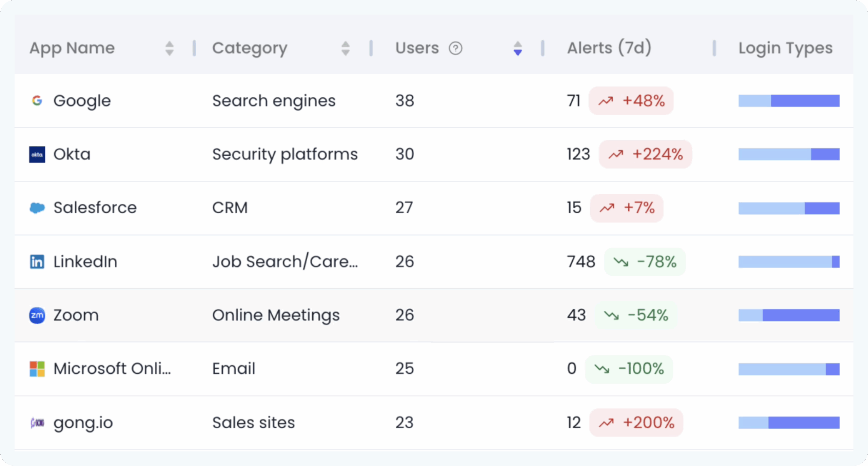The height and width of the screenshot is (466, 868).
Task: Click the Microsoft Online logo icon
Action: pyautogui.click(x=37, y=369)
